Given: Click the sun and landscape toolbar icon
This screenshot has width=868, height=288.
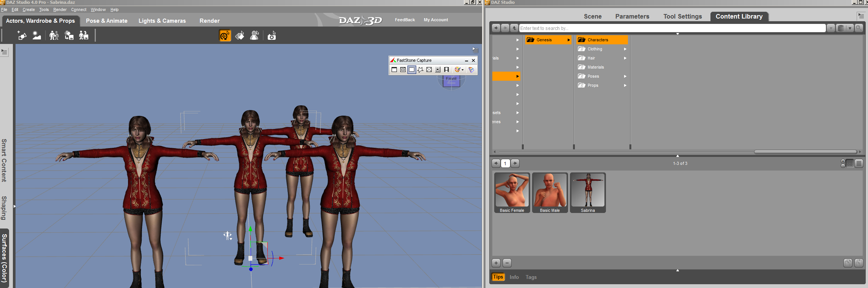Looking at the screenshot, I should (x=37, y=36).
